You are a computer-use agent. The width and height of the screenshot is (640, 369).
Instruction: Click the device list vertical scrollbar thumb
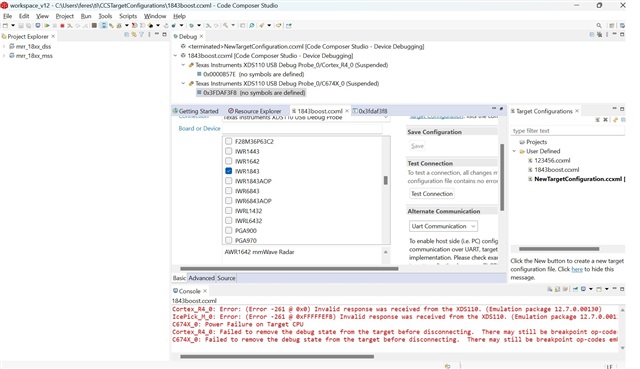[385, 180]
